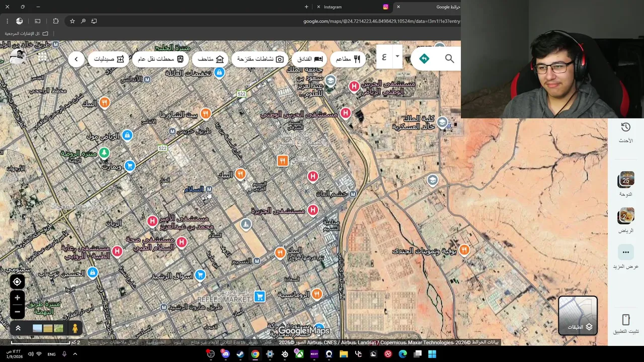Viewport: 644px width, 362px height.
Task: Open the Windows Start button
Action: pos(432,354)
